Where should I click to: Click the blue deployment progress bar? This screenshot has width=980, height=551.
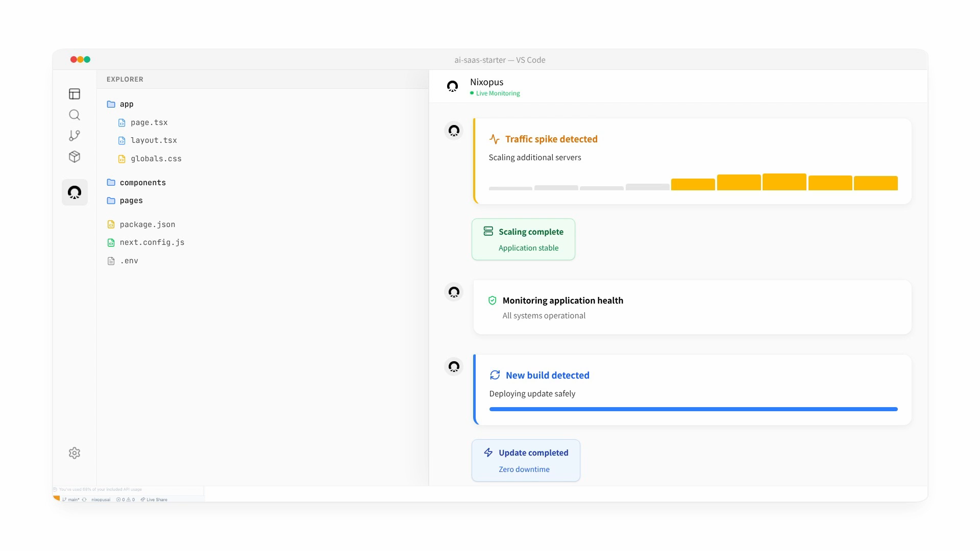[693, 409]
